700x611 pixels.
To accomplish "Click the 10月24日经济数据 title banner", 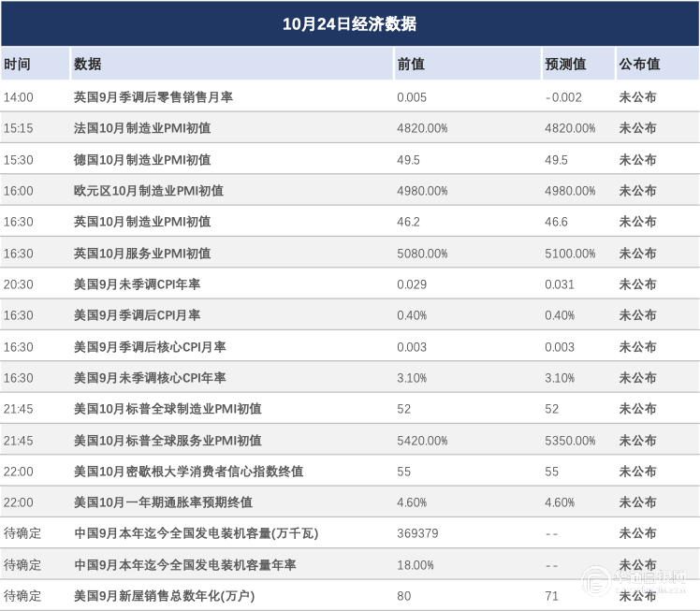I will (x=350, y=23).
